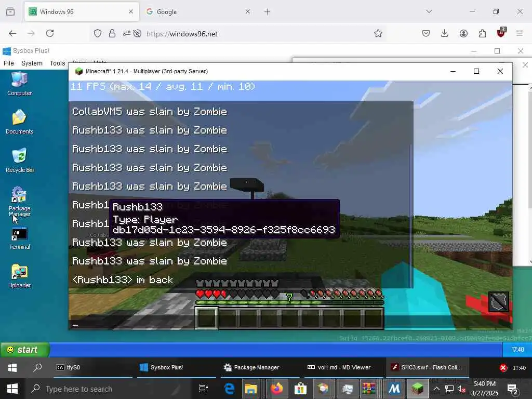This screenshot has width=532, height=399.
Task: Open the Sysbox File menu
Action: (9, 63)
